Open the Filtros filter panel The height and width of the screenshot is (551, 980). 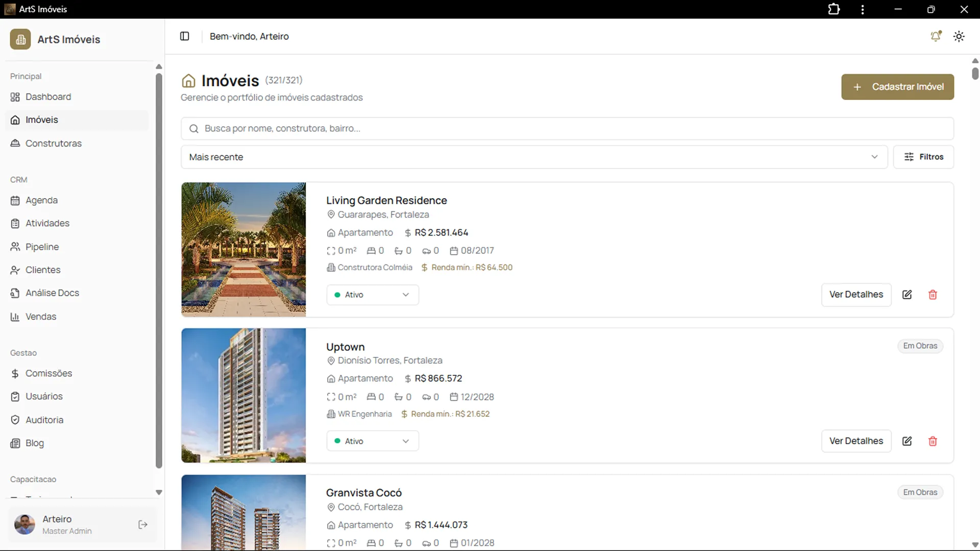[923, 157]
